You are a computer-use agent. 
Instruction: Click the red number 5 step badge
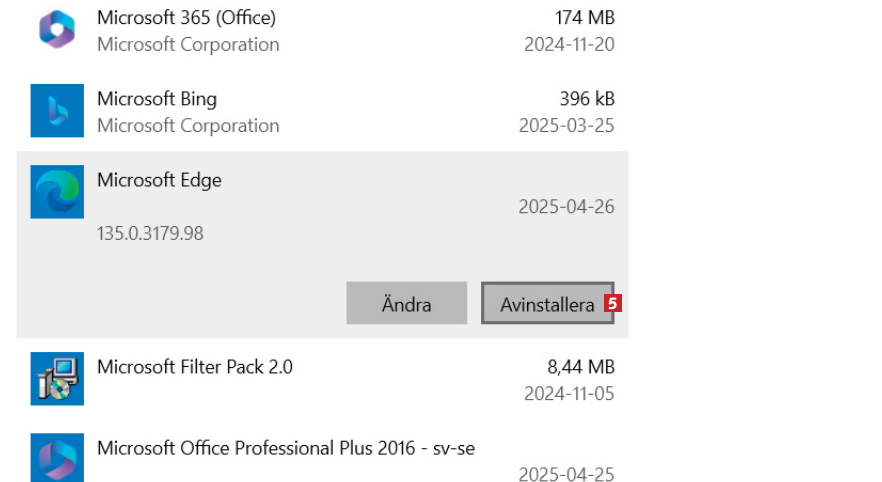[613, 303]
